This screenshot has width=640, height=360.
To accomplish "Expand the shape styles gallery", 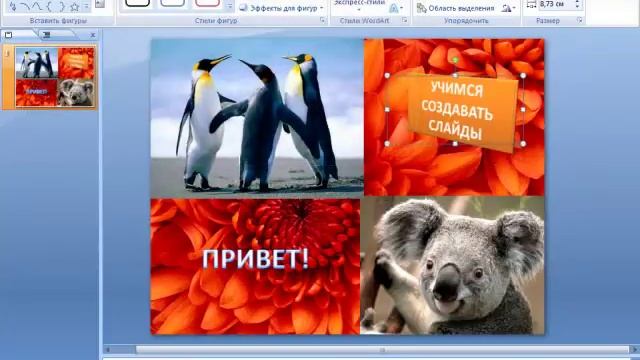I will [x=230, y=6].
